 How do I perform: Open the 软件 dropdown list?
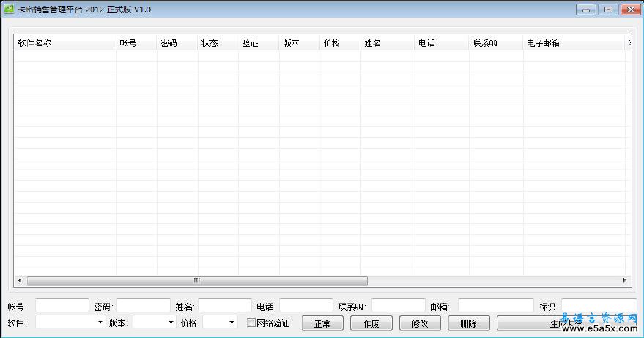point(100,323)
